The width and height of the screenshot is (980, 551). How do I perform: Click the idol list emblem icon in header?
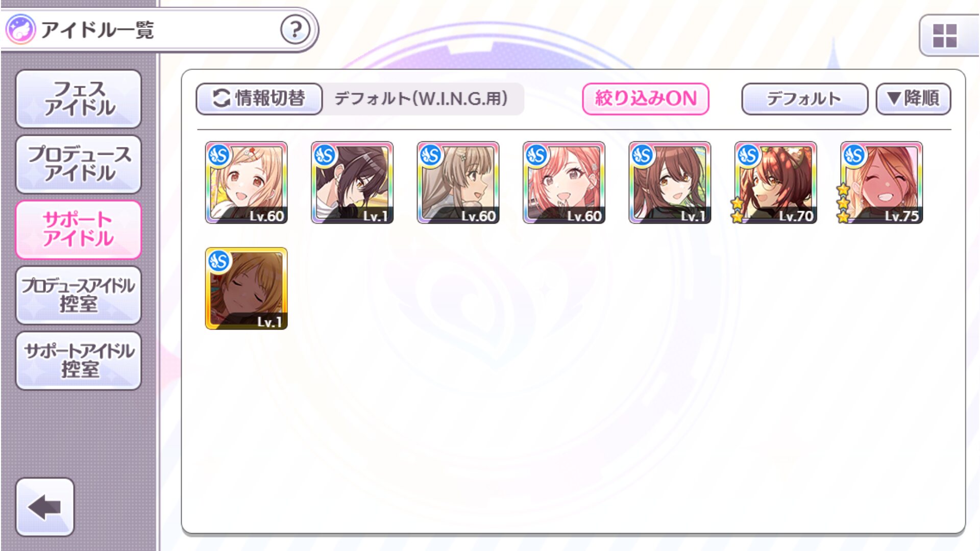[20, 29]
